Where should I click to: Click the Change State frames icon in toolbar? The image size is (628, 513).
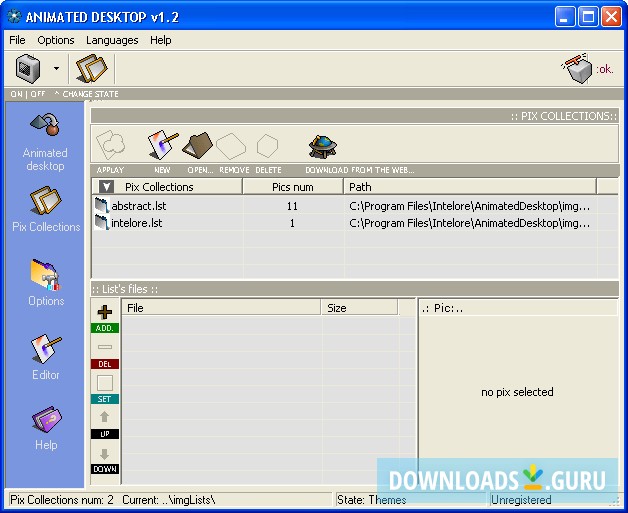(92, 68)
